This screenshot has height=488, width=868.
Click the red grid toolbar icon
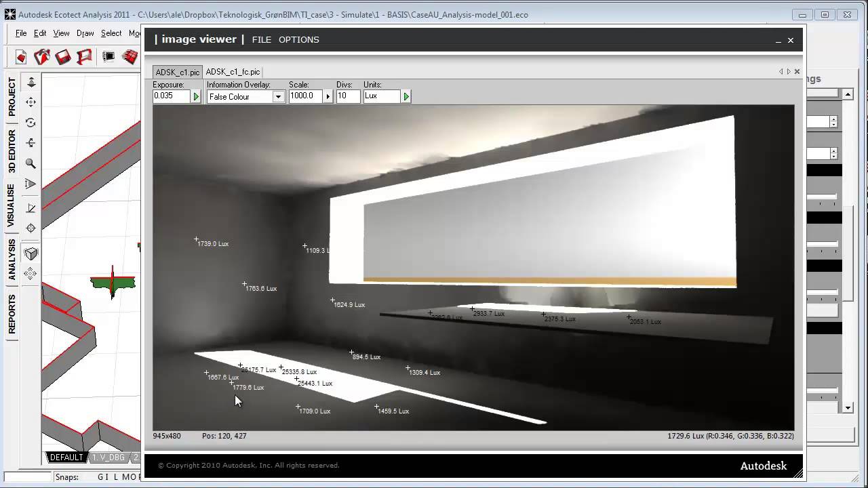[130, 57]
